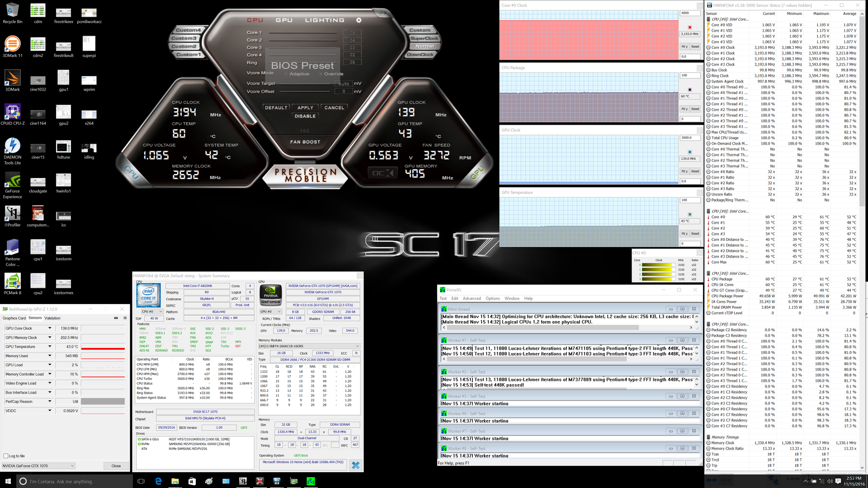Click blue color marker in GPU Clock graph
Viewport: 868px width, 488px height.
click(689, 152)
